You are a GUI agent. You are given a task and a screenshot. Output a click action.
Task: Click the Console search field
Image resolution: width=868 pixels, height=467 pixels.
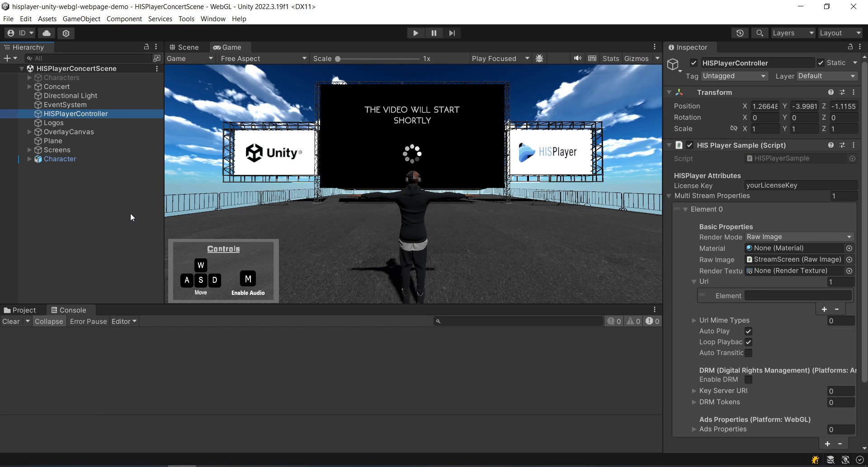pyautogui.click(x=518, y=321)
